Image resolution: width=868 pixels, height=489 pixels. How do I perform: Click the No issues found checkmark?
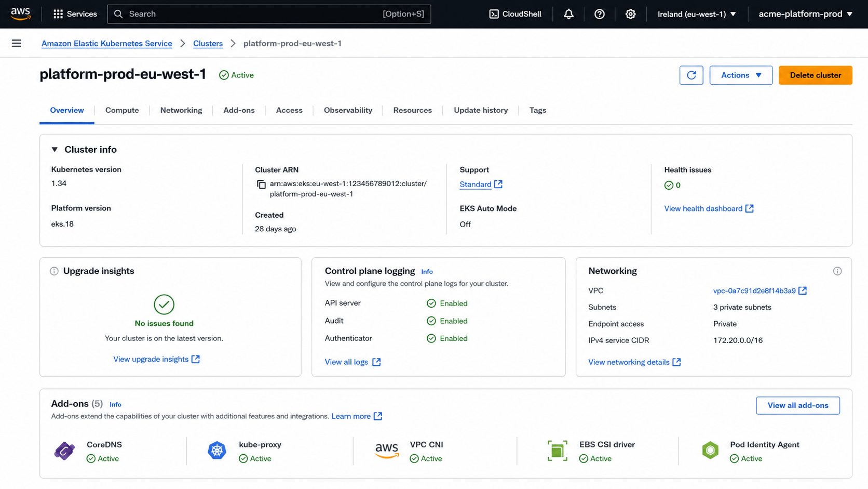(164, 305)
